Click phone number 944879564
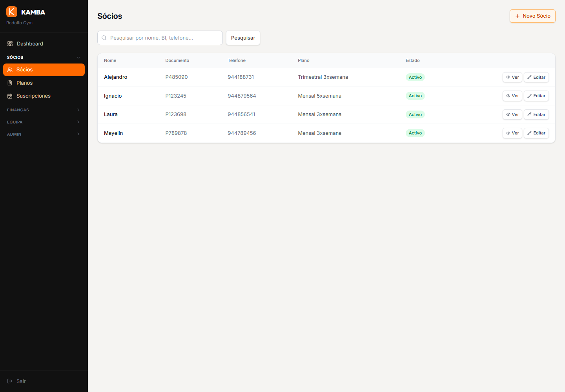Viewport: 565px width, 392px height. (242, 96)
